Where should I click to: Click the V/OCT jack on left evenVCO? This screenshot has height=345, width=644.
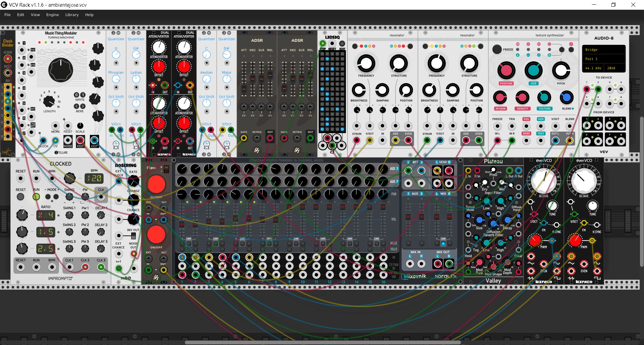534,214
